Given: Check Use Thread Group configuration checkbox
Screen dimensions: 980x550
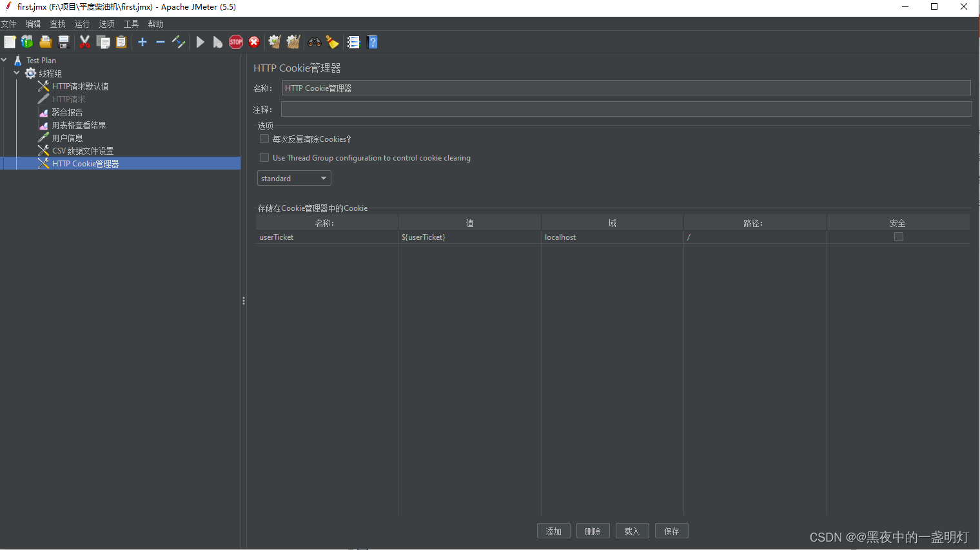Looking at the screenshot, I should [x=264, y=157].
